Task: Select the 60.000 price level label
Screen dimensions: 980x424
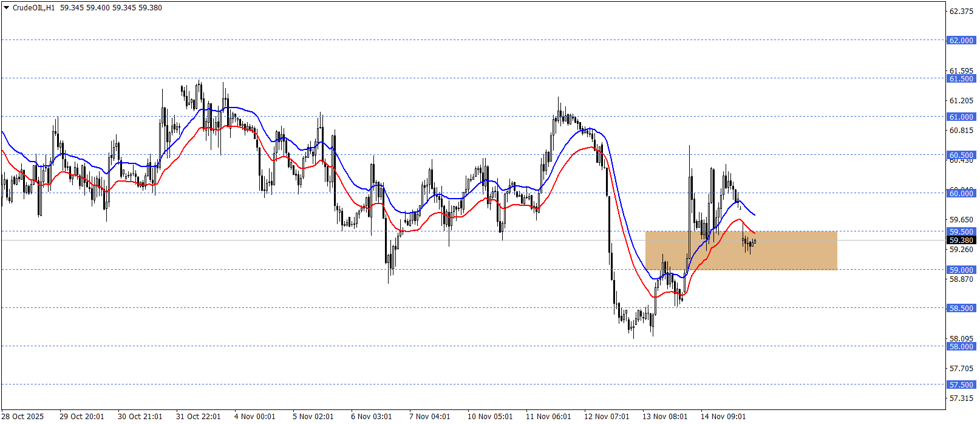Action: [x=961, y=193]
